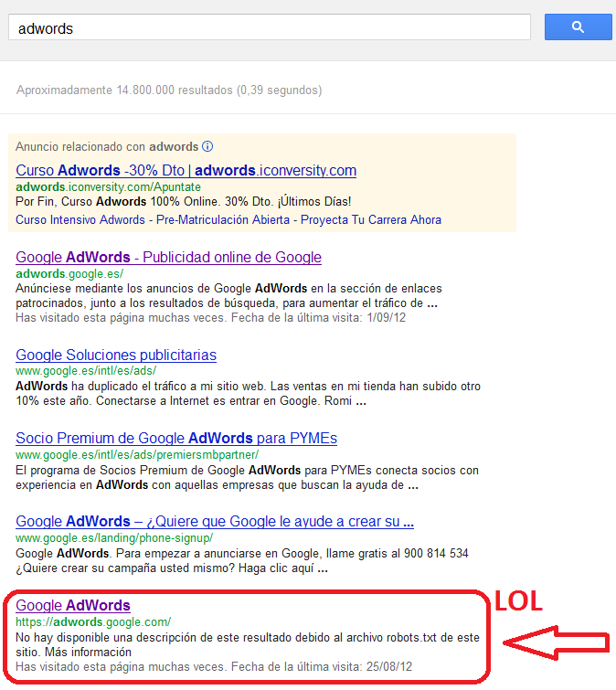Focus the search box containing 'adwords'
The width and height of the screenshot is (616, 690).
[270, 27]
